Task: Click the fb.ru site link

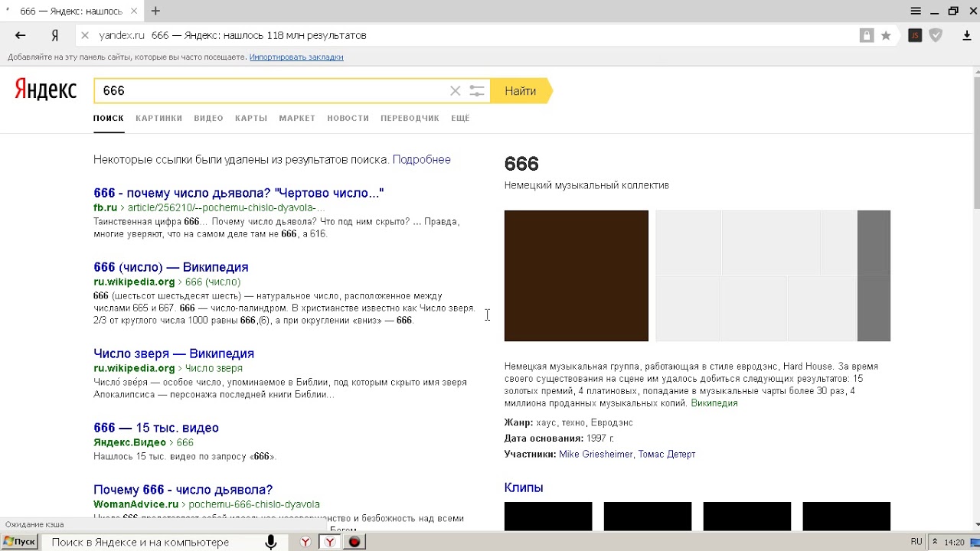Action: click(x=106, y=207)
